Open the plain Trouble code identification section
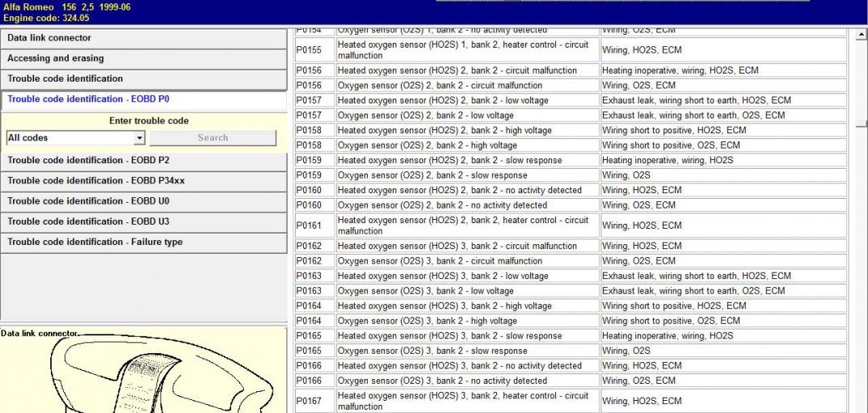 coord(143,79)
